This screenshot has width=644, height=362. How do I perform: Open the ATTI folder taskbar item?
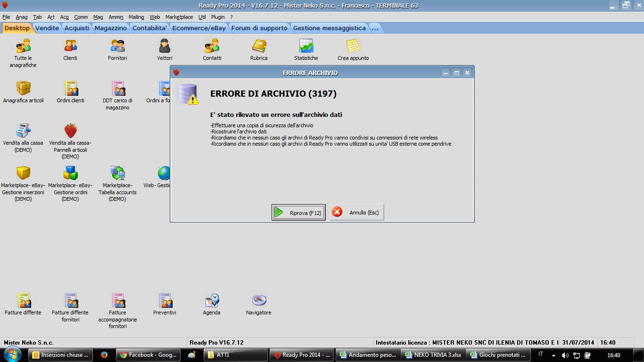(x=236, y=355)
